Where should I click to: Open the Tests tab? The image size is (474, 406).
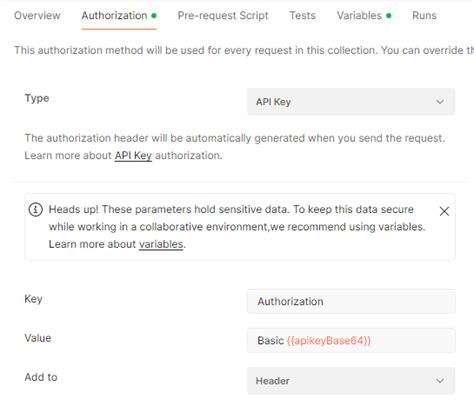coord(302,16)
